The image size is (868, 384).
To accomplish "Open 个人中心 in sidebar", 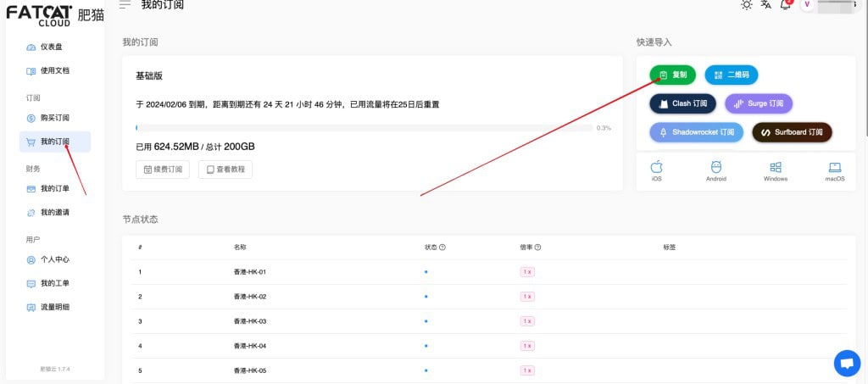I will pyautogui.click(x=48, y=259).
